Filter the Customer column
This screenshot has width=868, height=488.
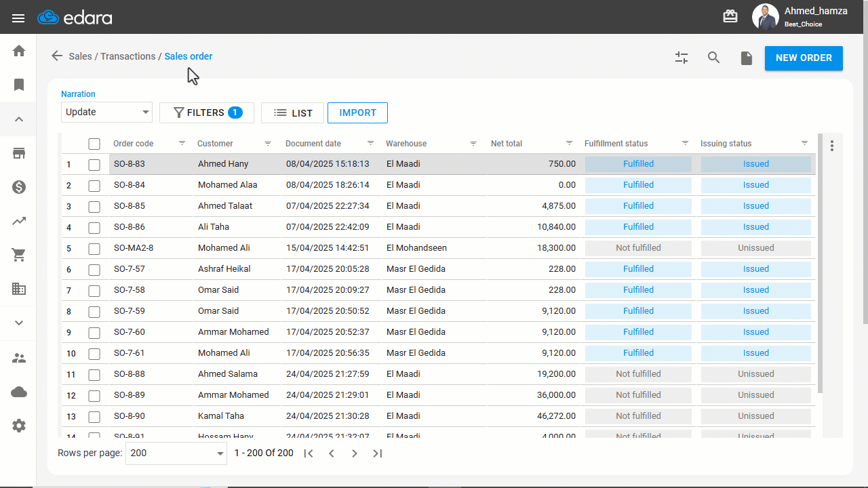(268, 143)
